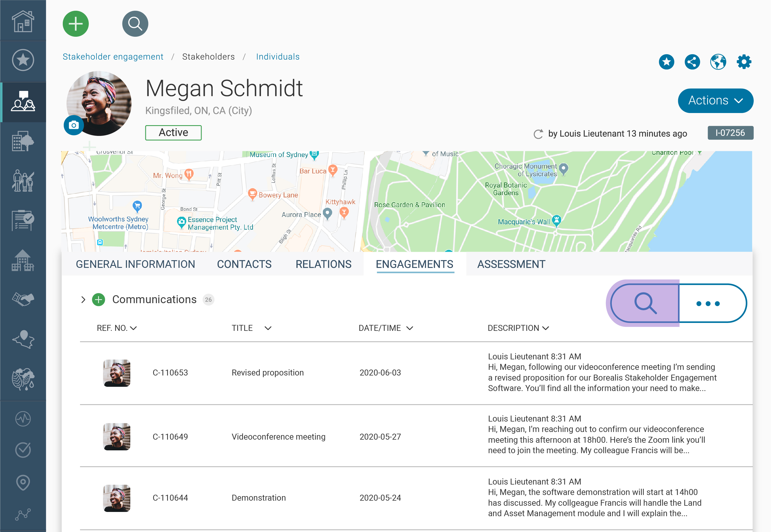
Task: Click reference number C-110644
Action: point(170,498)
